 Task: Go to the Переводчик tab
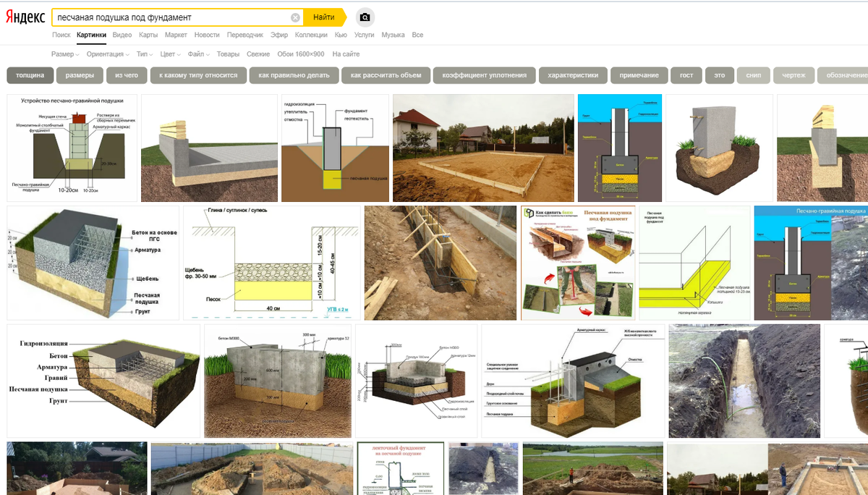245,35
